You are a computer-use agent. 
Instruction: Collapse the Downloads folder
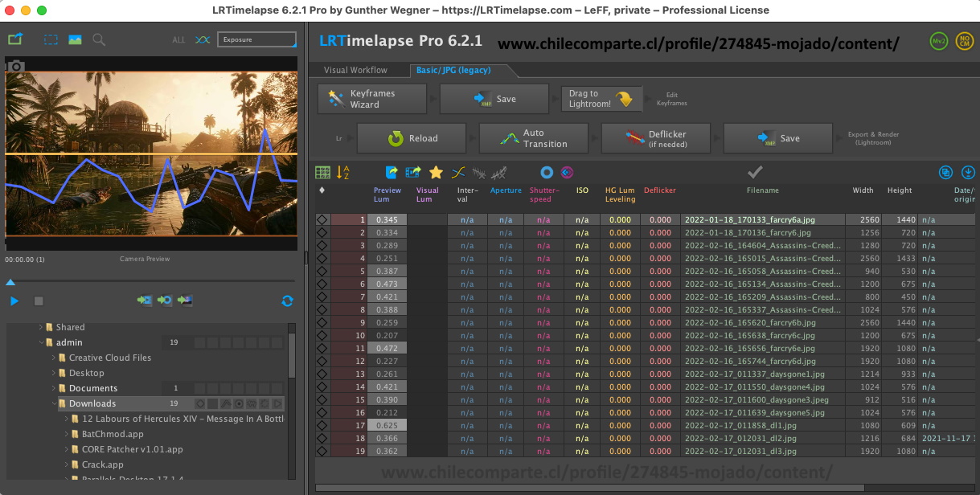click(x=54, y=403)
